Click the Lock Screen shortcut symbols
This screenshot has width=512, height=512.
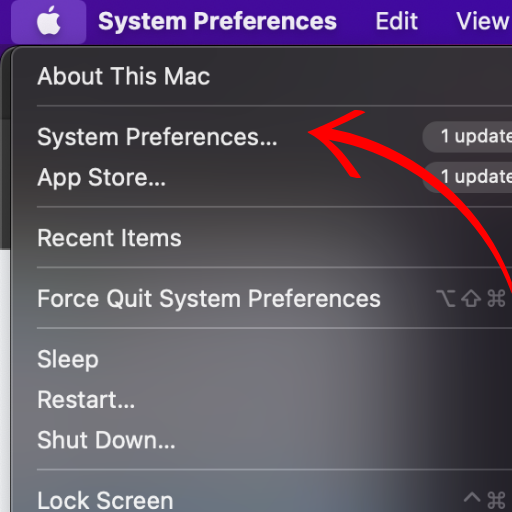point(485,500)
